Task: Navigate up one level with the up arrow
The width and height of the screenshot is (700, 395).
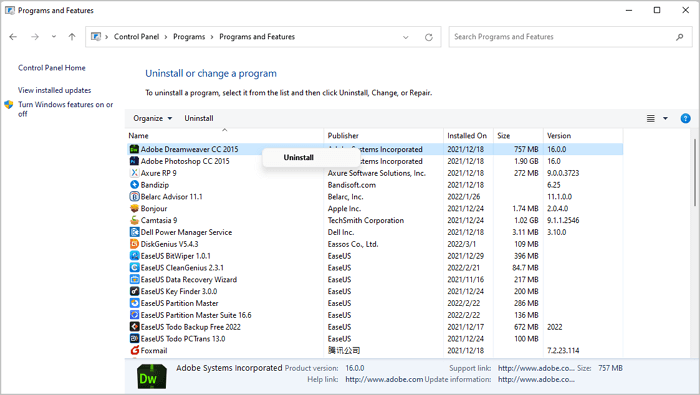Action: tap(72, 37)
